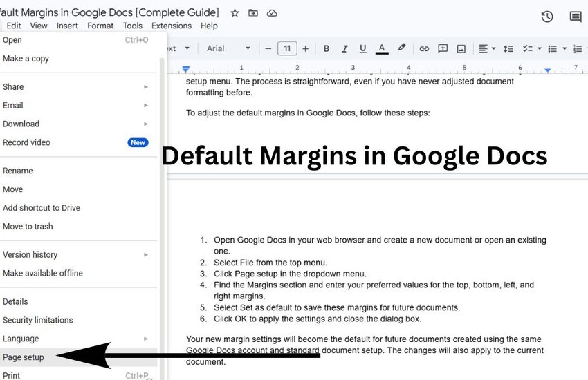The height and width of the screenshot is (380, 588).
Task: Click the numbered list icon
Action: click(x=578, y=48)
